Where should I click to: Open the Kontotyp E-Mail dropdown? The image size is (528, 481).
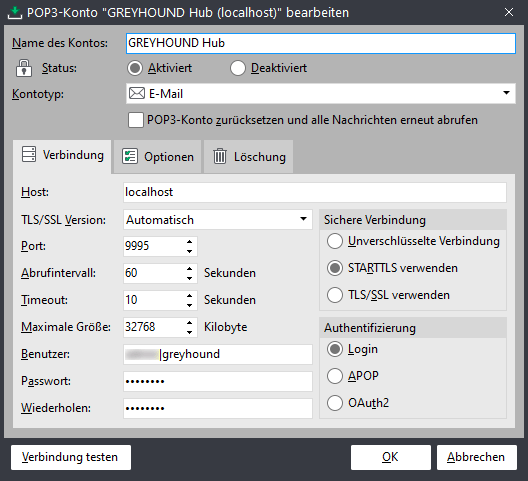coord(506,93)
